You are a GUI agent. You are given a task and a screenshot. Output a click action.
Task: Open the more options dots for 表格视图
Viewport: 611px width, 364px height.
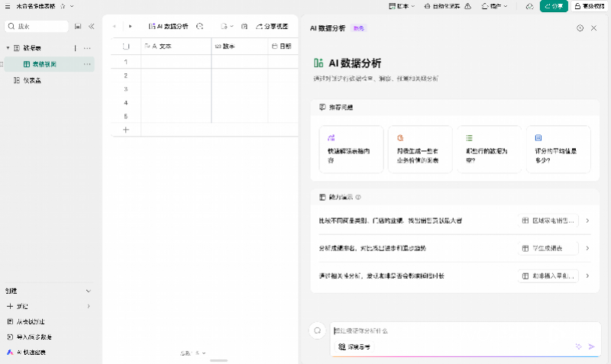point(87,65)
